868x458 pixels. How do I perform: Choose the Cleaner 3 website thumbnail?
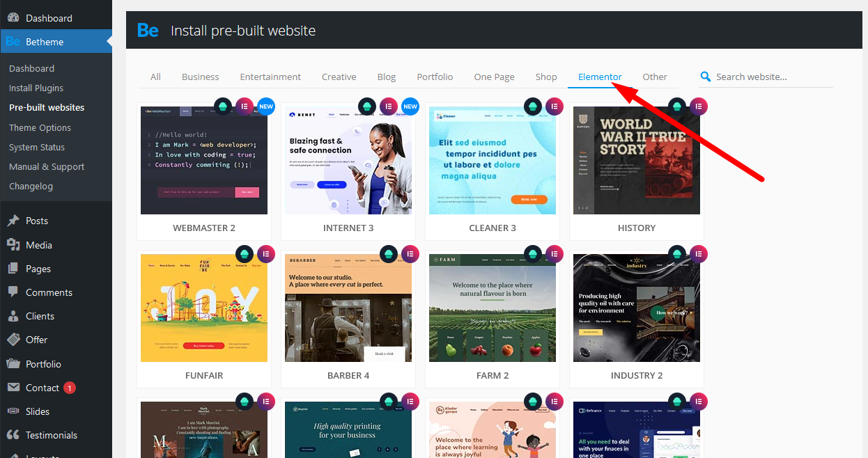[493, 160]
